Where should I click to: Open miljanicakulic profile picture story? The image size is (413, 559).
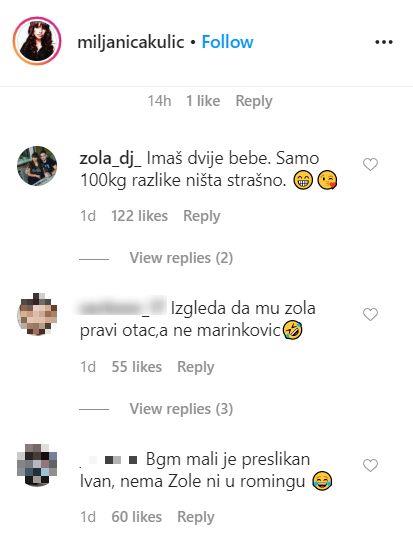37,41
